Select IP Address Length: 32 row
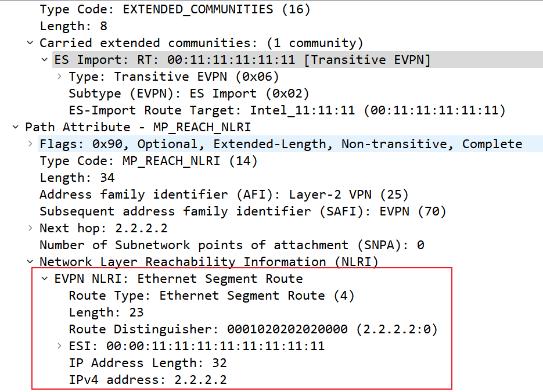The height and width of the screenshot is (392, 543). [x=148, y=363]
